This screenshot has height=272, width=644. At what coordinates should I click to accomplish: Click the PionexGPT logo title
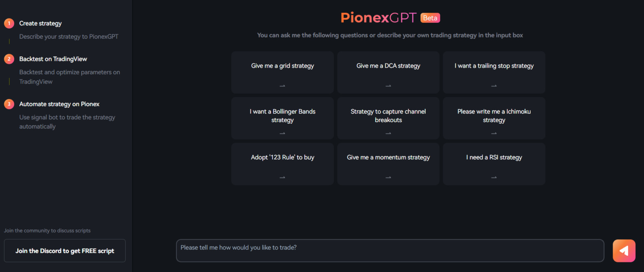pos(379,18)
